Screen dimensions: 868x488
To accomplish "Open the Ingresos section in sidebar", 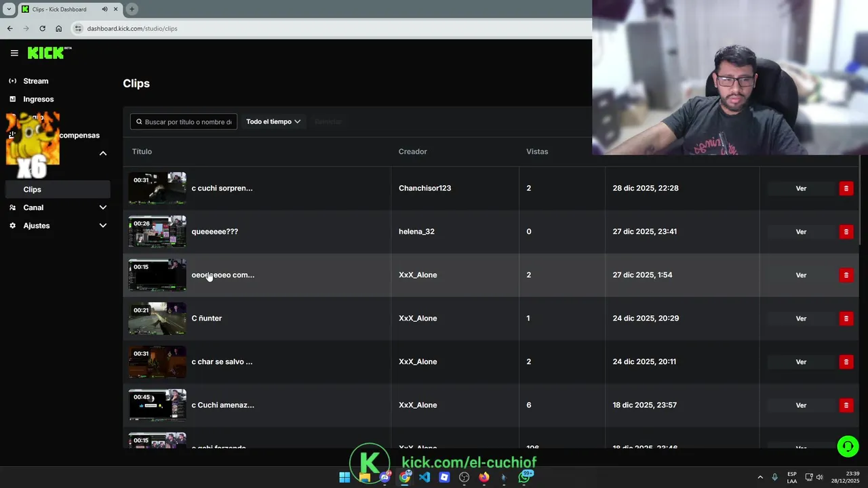I will click(x=38, y=99).
